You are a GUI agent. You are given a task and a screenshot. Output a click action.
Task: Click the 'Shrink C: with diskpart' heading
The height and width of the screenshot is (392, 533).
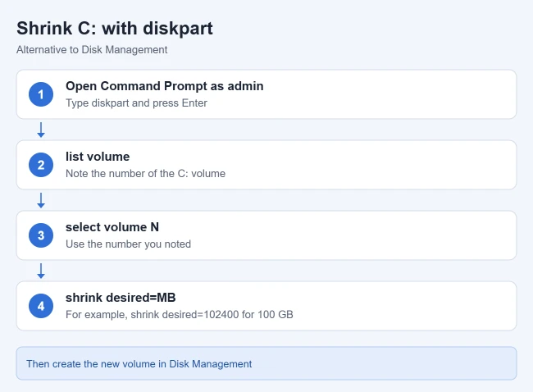pyautogui.click(x=115, y=28)
